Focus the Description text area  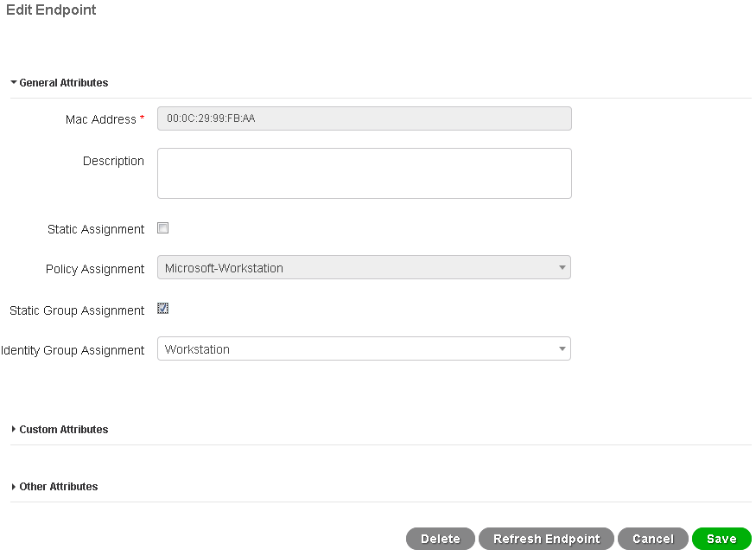(364, 173)
